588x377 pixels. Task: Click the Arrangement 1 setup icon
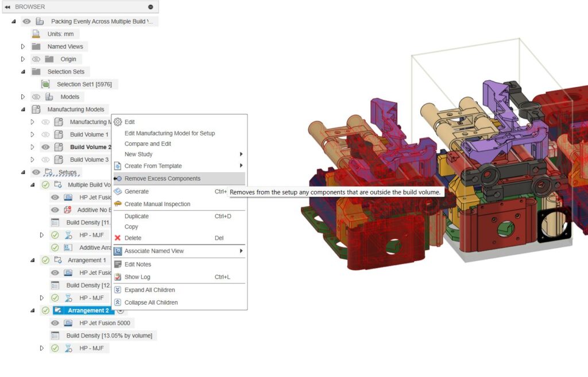tap(58, 260)
